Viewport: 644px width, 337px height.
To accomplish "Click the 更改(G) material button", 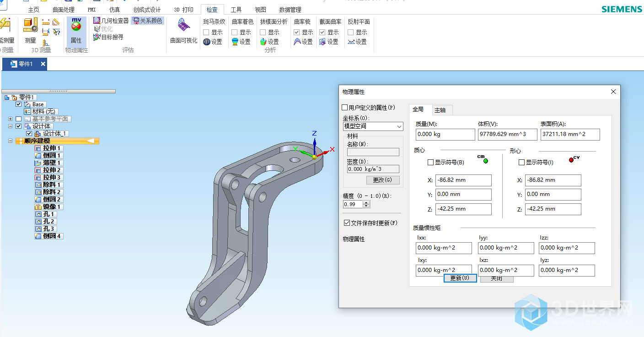I will click(x=382, y=180).
